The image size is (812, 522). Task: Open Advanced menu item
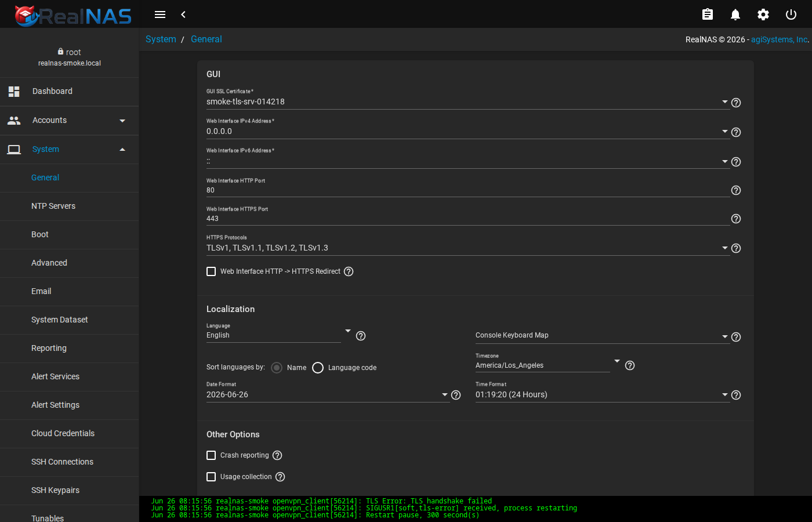pos(70,263)
